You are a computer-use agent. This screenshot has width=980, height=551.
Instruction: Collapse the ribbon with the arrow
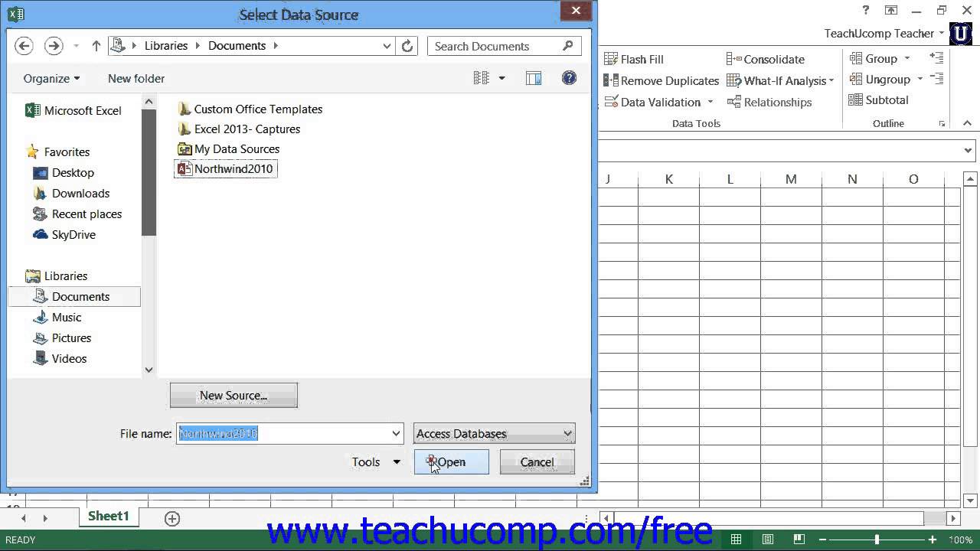(967, 123)
